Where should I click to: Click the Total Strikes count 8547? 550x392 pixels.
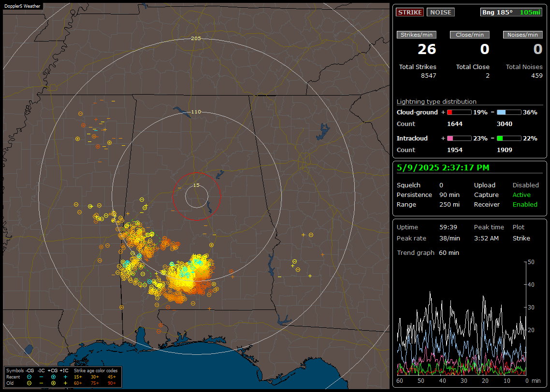(428, 76)
